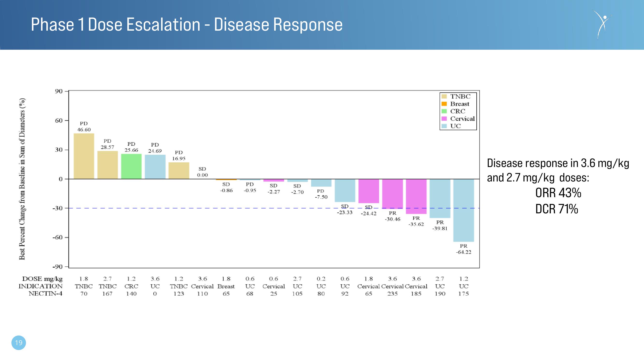Click the PD 46.60 data label
This screenshot has width=644, height=362.
(x=84, y=127)
